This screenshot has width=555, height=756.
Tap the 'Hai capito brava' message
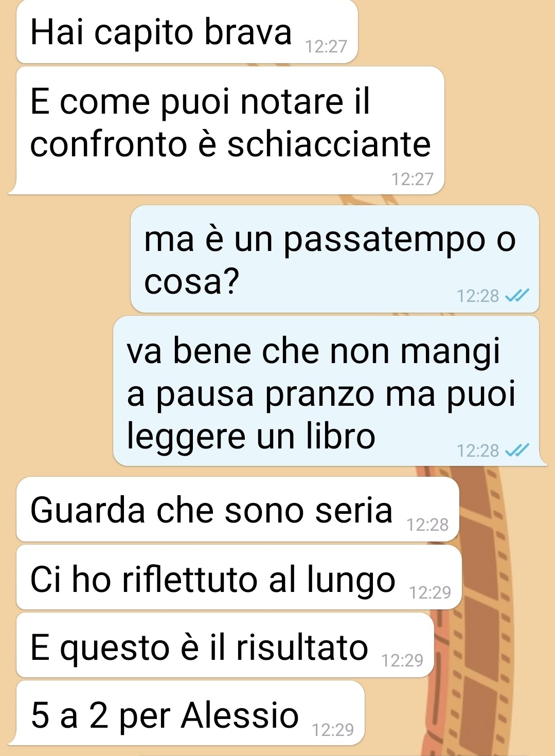(x=187, y=31)
